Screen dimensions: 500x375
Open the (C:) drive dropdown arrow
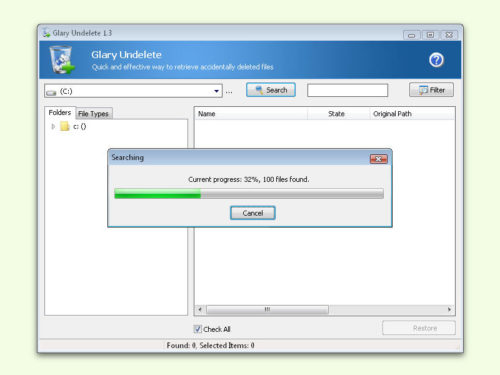coord(216,91)
